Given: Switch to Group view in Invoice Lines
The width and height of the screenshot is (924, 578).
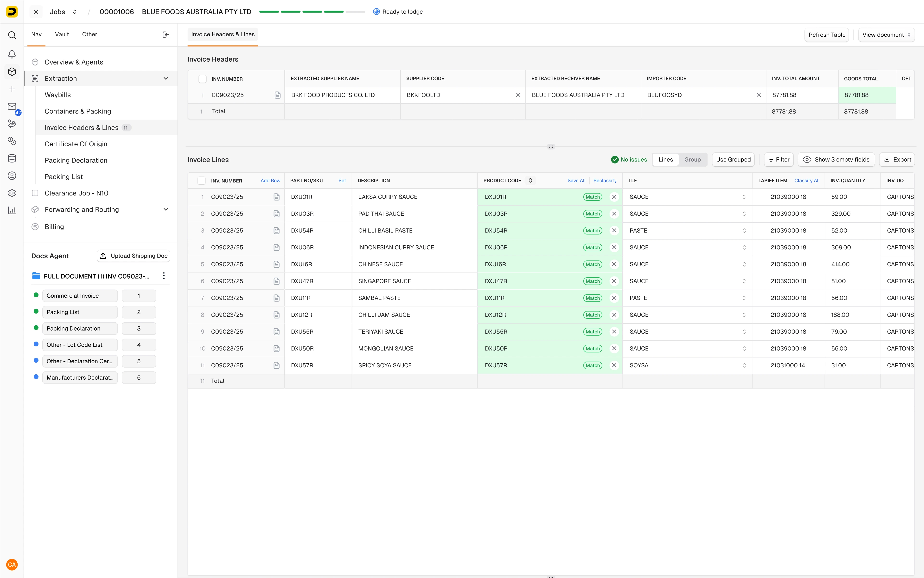Looking at the screenshot, I should tap(692, 159).
